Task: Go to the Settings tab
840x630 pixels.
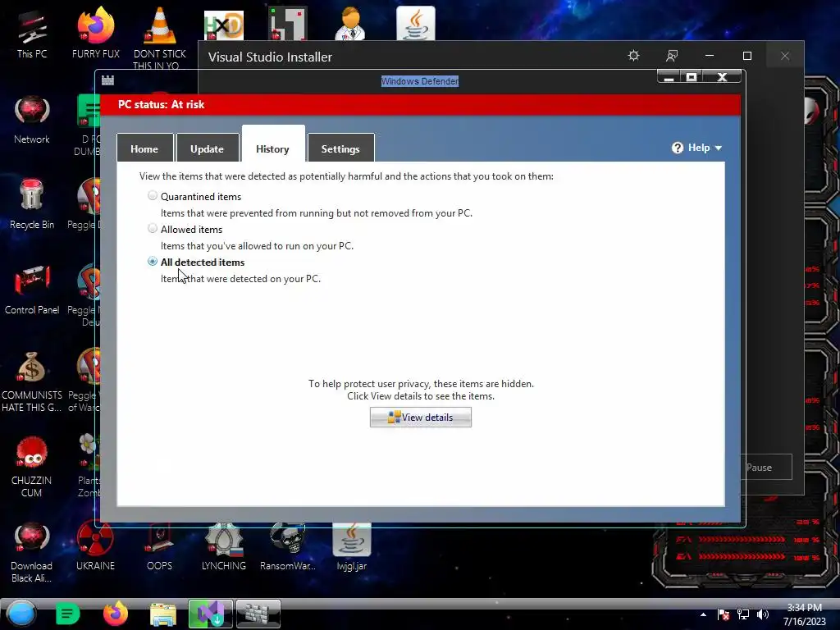Action: click(340, 148)
